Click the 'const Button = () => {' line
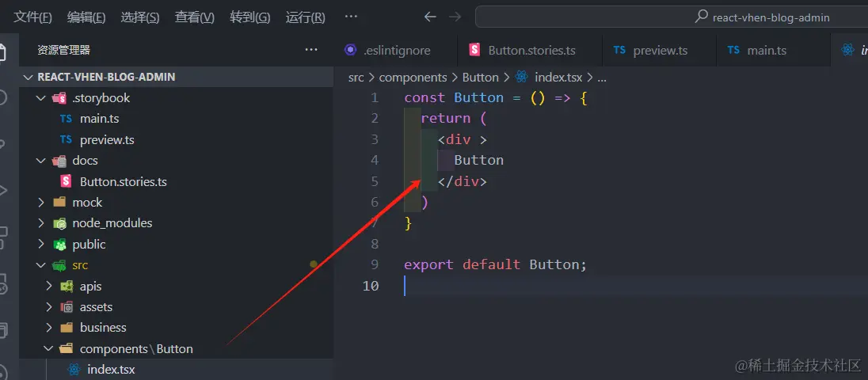868x380 pixels. coord(496,98)
